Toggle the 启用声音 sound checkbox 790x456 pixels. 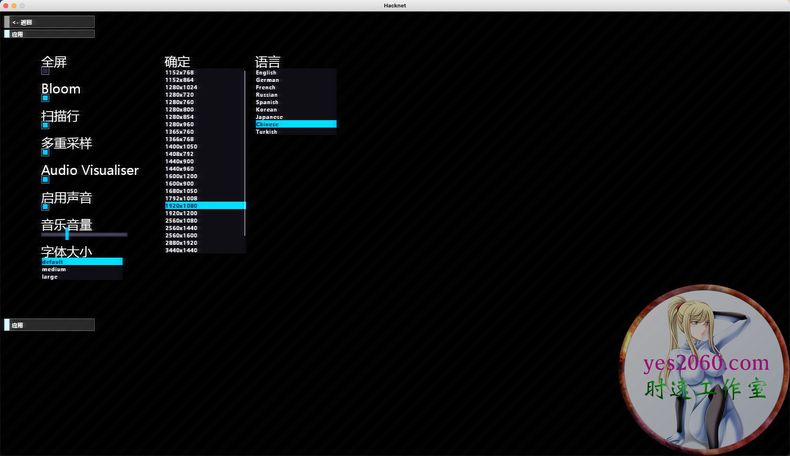[x=45, y=206]
